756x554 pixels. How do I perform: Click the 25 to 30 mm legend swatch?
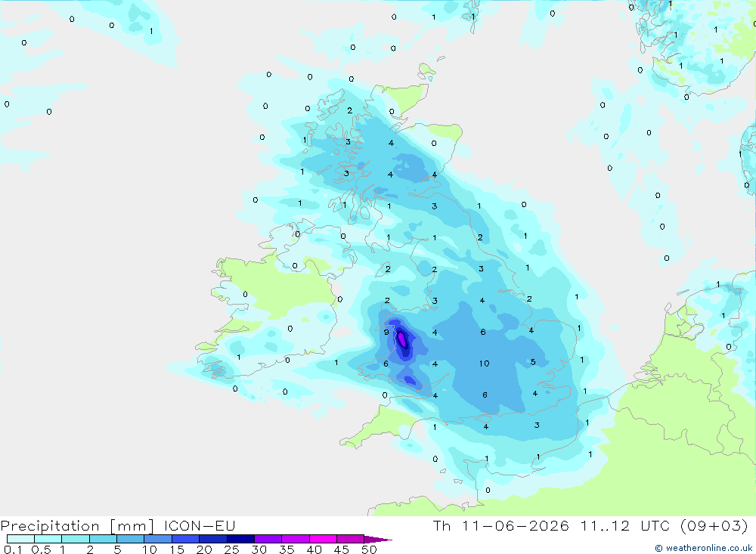click(240, 539)
